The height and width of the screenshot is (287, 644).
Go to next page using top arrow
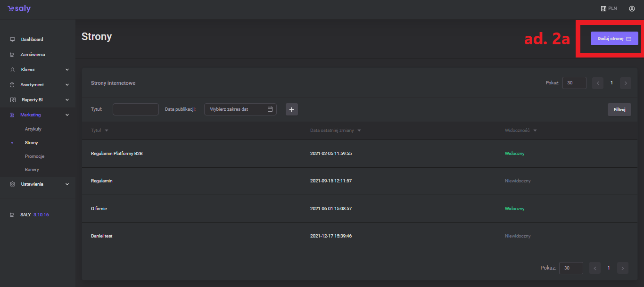point(625,83)
